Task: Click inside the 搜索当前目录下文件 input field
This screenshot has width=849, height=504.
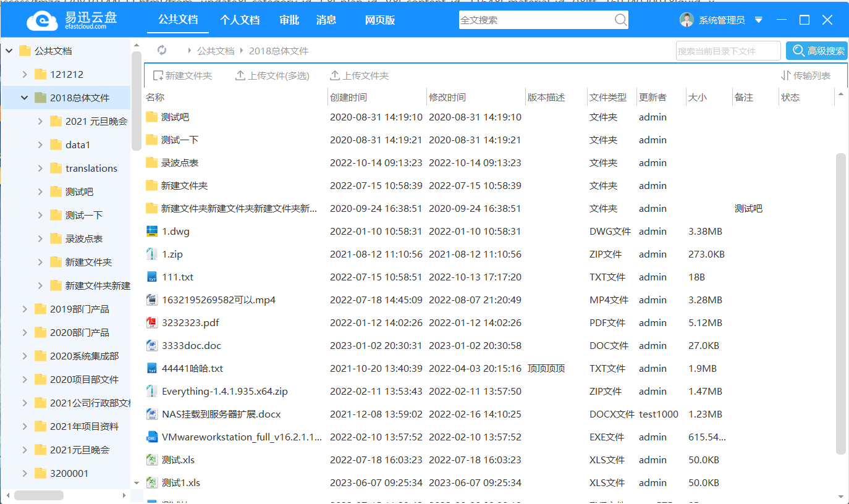Action: pos(728,51)
